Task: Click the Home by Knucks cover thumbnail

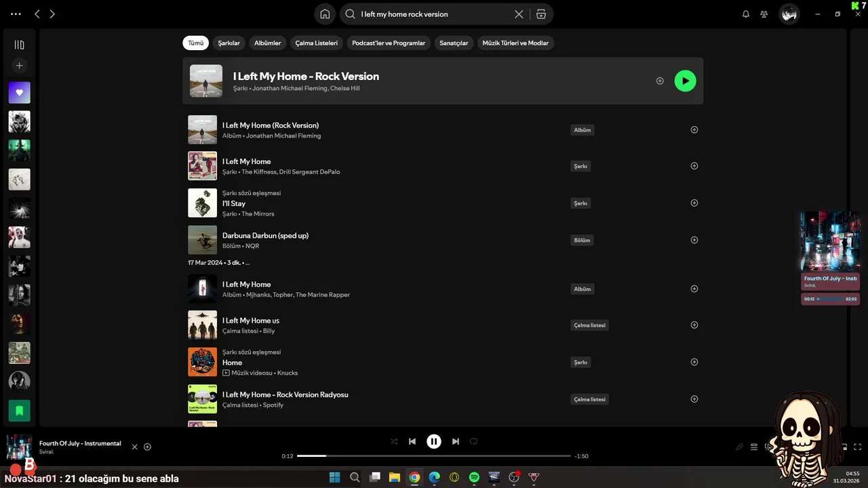Action: pyautogui.click(x=202, y=362)
